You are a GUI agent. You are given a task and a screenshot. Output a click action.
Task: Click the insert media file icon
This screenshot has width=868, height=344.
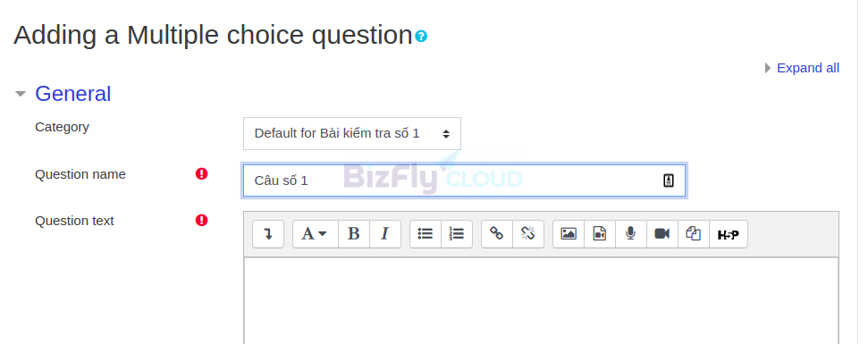[x=600, y=234]
